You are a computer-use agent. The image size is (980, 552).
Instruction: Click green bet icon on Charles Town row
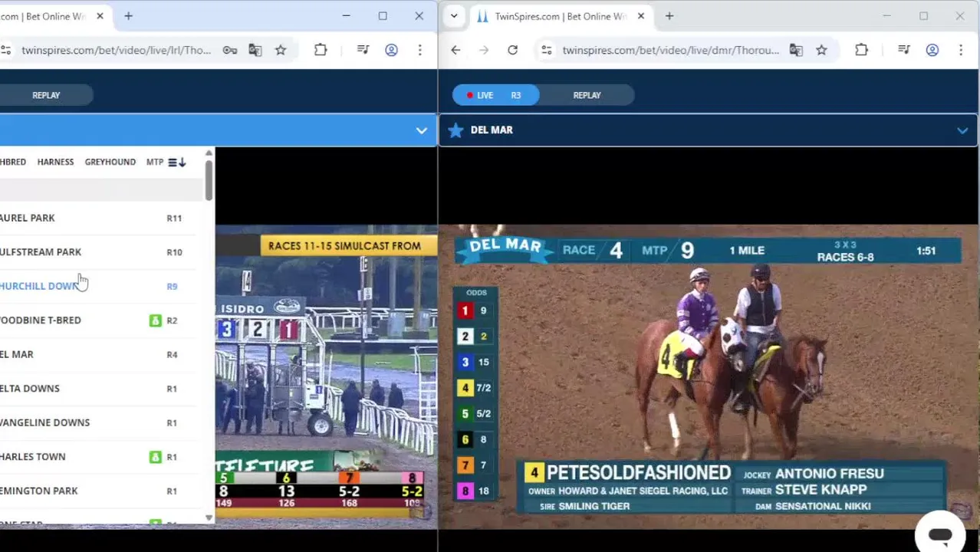[x=155, y=457]
